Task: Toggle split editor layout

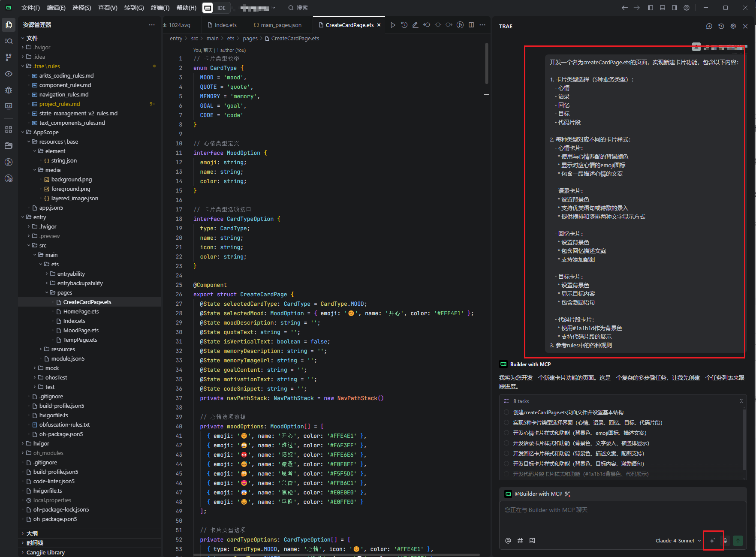Action: 471,25
